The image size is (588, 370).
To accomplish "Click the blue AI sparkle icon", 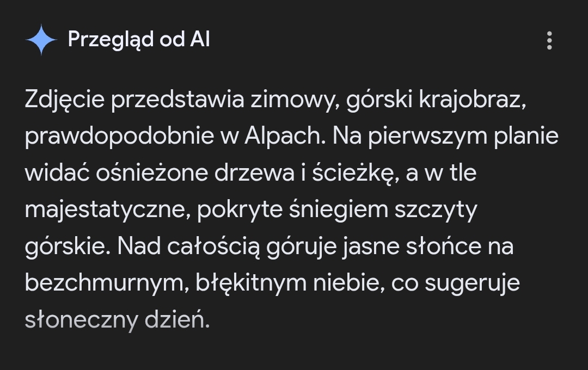I will (41, 40).
